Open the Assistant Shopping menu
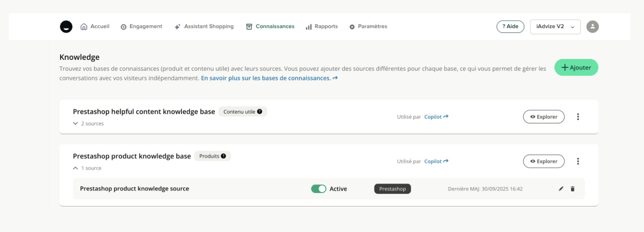644x232 pixels. [204, 26]
